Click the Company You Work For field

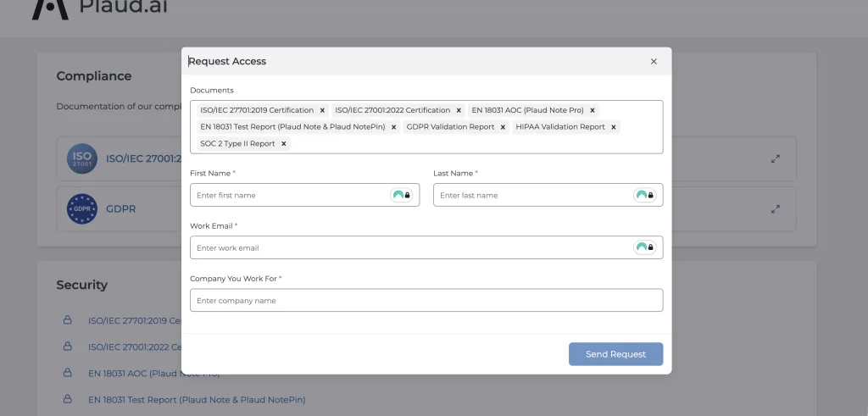pyautogui.click(x=426, y=301)
